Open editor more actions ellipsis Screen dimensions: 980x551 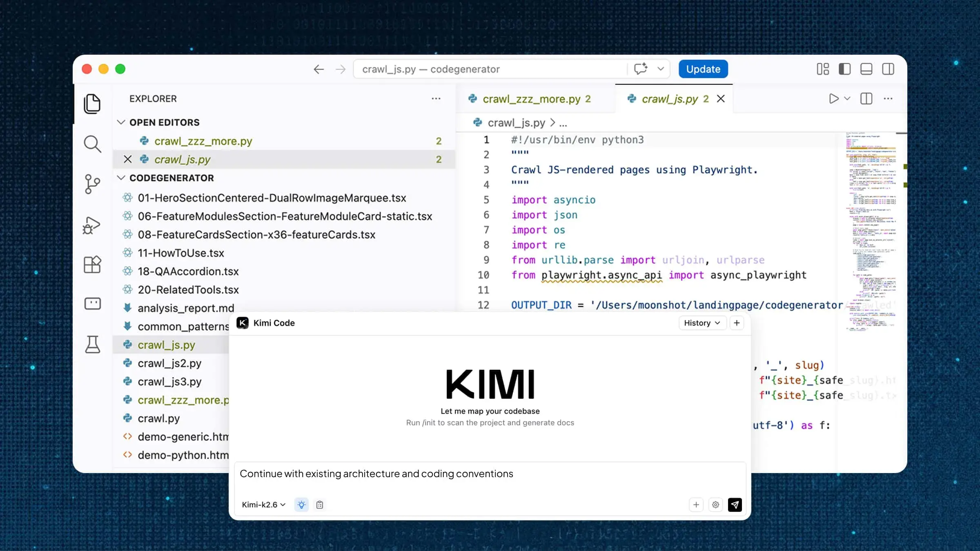point(888,99)
